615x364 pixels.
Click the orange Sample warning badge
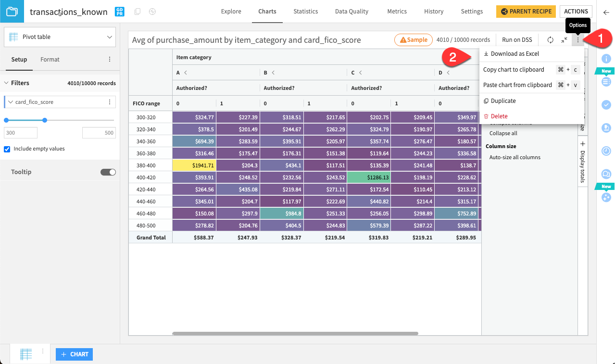414,40
